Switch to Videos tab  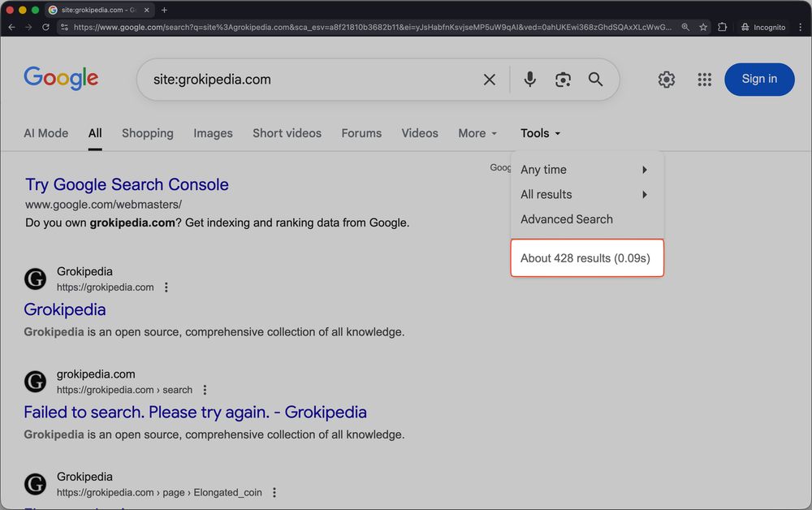(420, 133)
